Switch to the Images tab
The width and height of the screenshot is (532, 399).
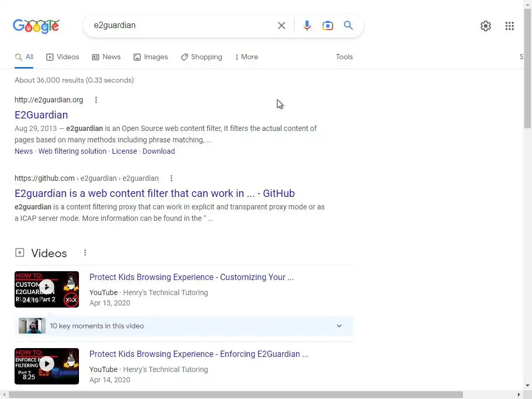[151, 57]
